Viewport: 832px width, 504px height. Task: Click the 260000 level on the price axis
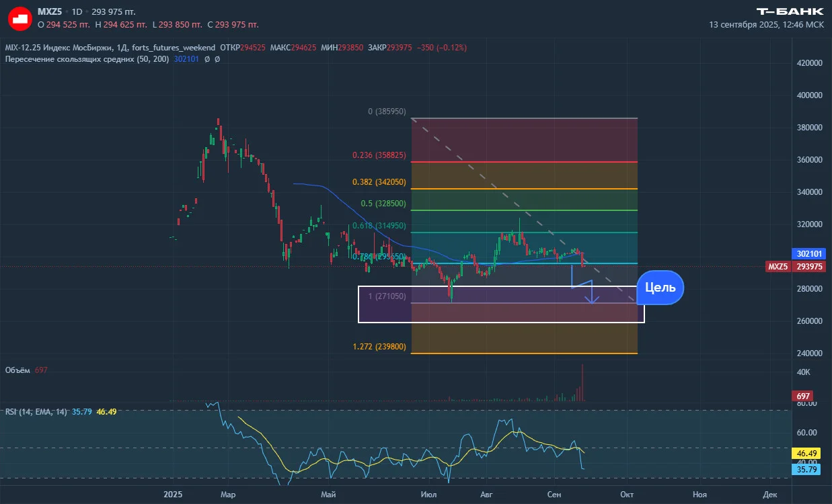tap(809, 321)
